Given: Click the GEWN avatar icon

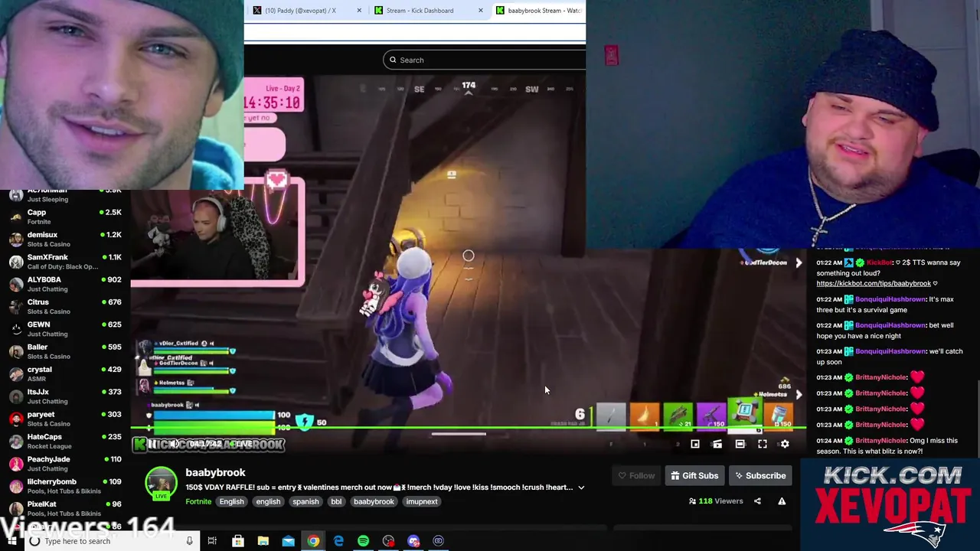Looking at the screenshot, I should coord(16,329).
